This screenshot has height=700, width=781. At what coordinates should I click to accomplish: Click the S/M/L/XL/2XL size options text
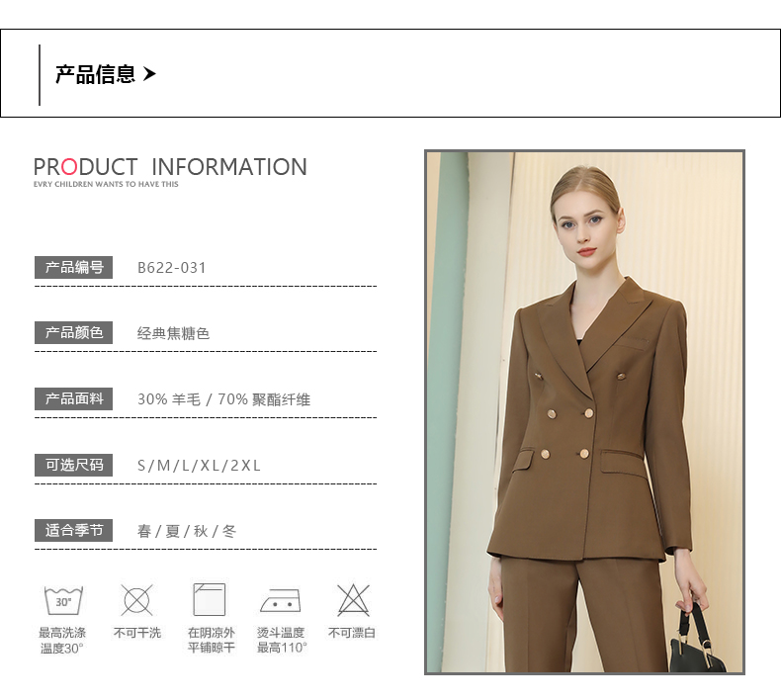click(199, 466)
